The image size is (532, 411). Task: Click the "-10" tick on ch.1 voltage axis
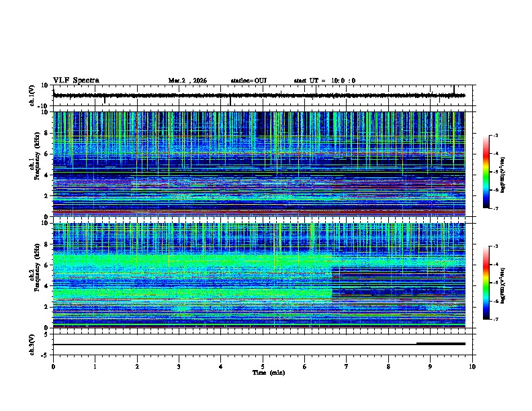coord(44,106)
